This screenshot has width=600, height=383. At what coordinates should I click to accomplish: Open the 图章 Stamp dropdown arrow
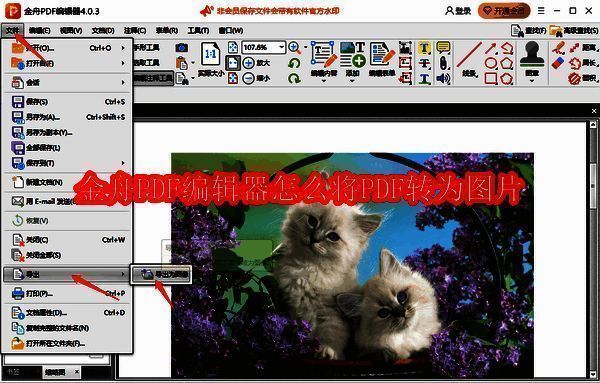click(x=532, y=81)
